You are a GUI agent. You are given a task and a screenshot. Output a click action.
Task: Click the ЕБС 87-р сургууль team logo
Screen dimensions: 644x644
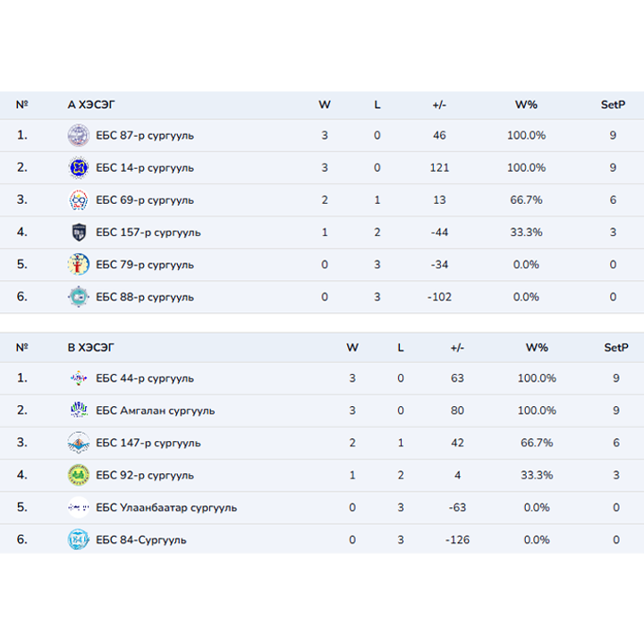[x=79, y=136]
